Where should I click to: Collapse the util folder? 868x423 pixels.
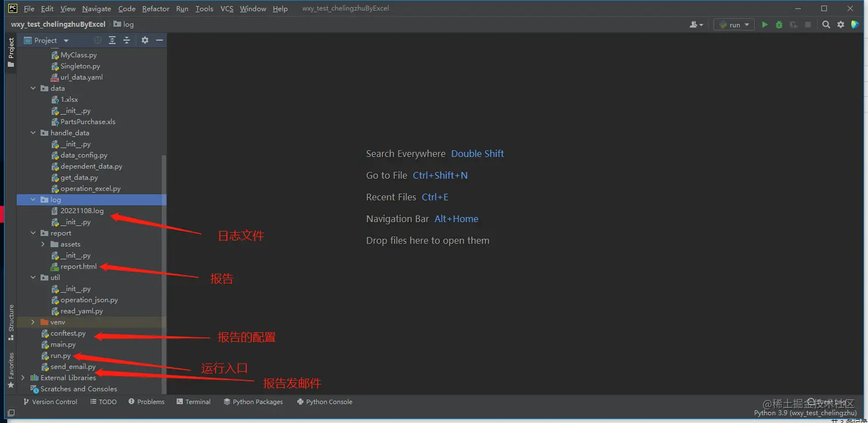pos(33,278)
